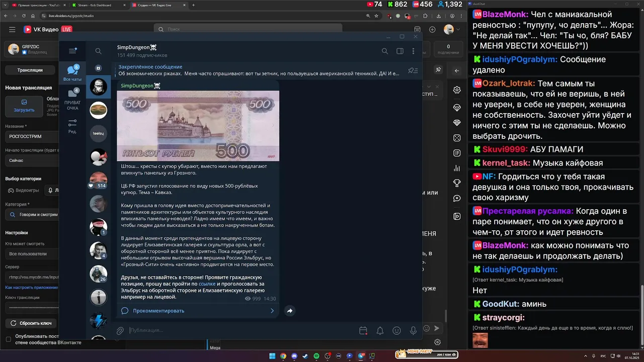Click the Сбросить ключ button
Image resolution: width=644 pixels, height=362 pixels.
(31, 323)
